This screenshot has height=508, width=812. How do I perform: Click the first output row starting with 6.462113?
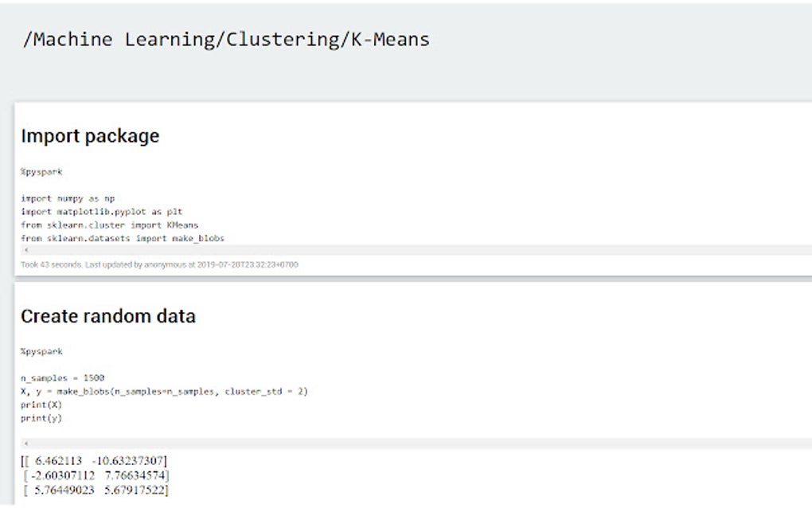click(95, 461)
